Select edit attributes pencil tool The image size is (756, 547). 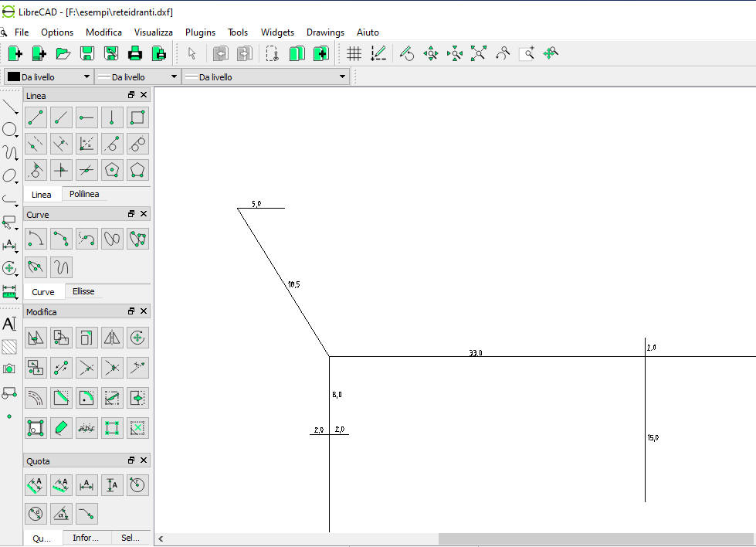pos(61,428)
